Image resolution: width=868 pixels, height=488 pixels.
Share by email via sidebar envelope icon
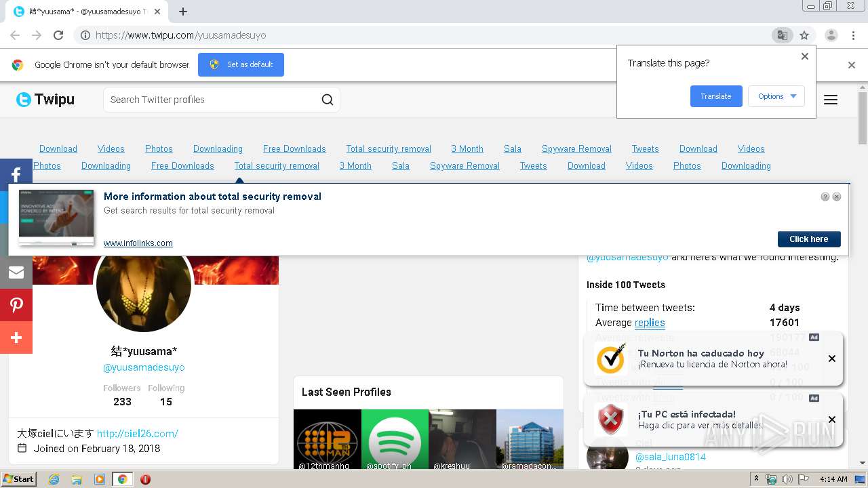[x=16, y=272]
